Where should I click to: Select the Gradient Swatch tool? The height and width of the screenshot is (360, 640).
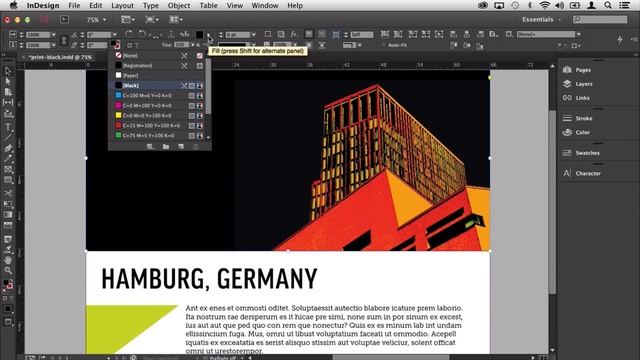click(x=8, y=214)
